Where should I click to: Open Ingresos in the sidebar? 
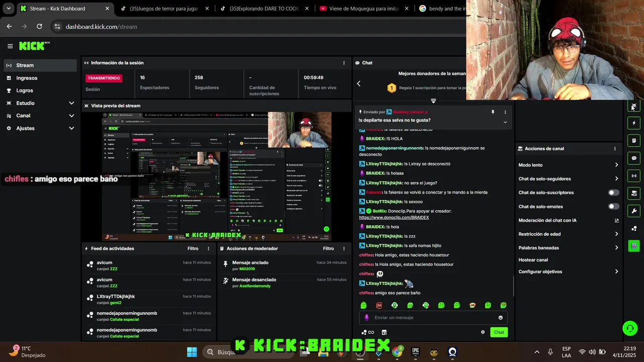[40, 78]
